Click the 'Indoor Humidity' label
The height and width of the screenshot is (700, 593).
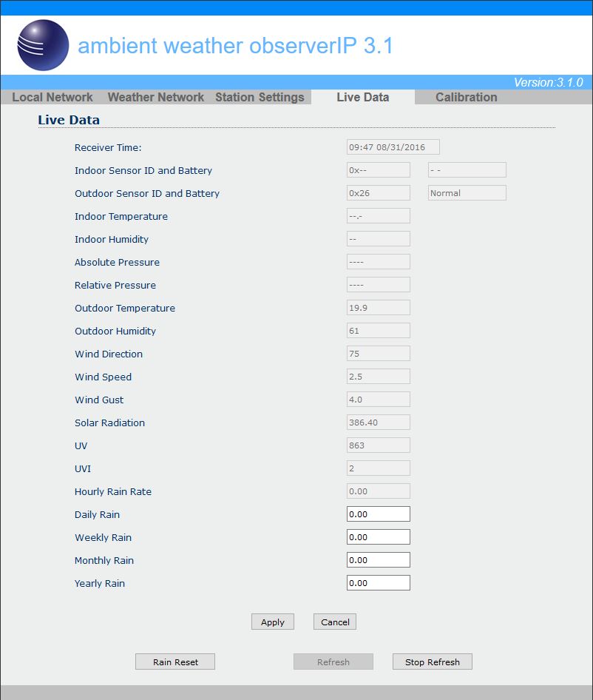tap(112, 239)
